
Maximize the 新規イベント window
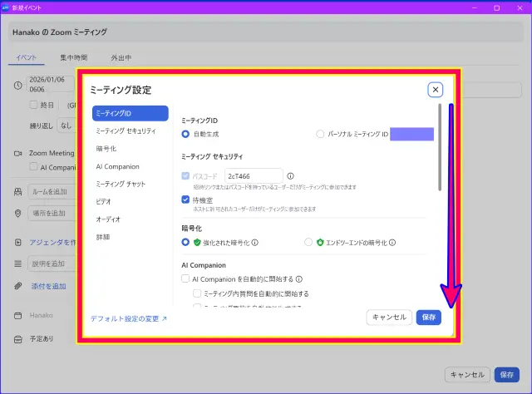(x=497, y=7)
